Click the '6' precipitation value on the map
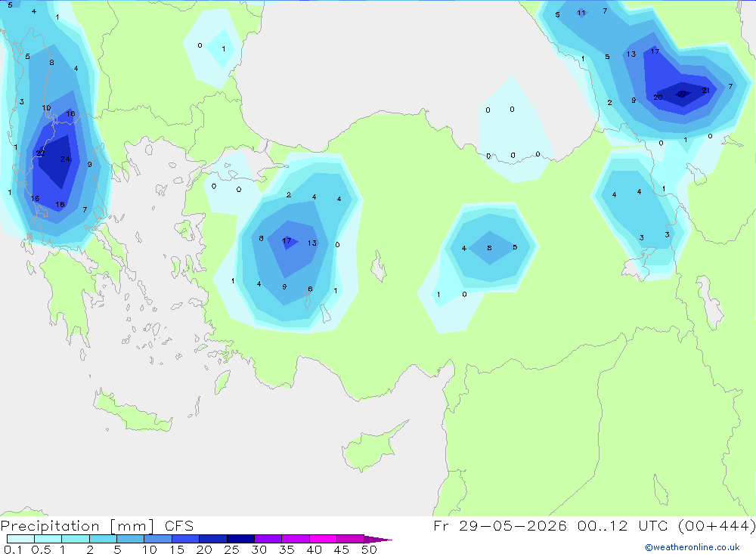 (310, 289)
